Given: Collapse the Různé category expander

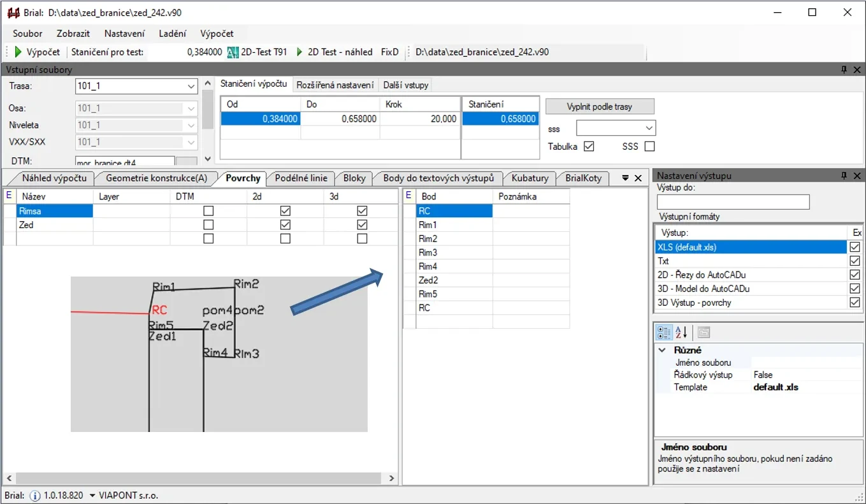Looking at the screenshot, I should pos(663,350).
